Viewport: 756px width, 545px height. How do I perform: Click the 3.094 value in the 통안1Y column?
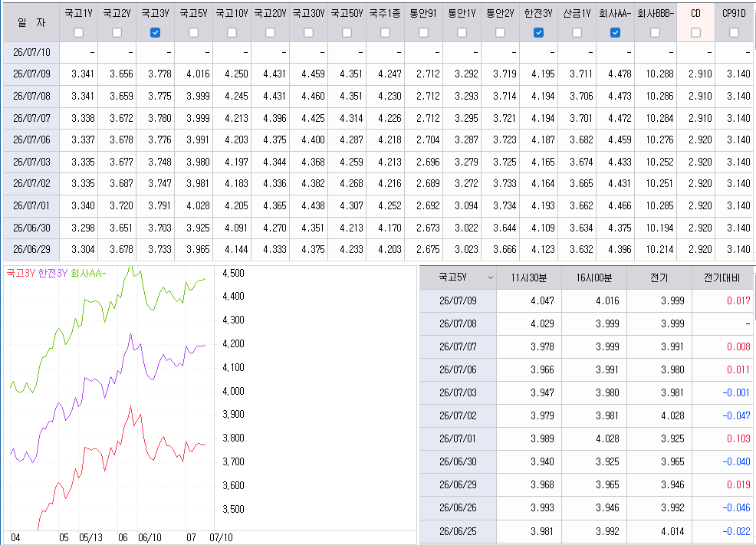(466, 205)
